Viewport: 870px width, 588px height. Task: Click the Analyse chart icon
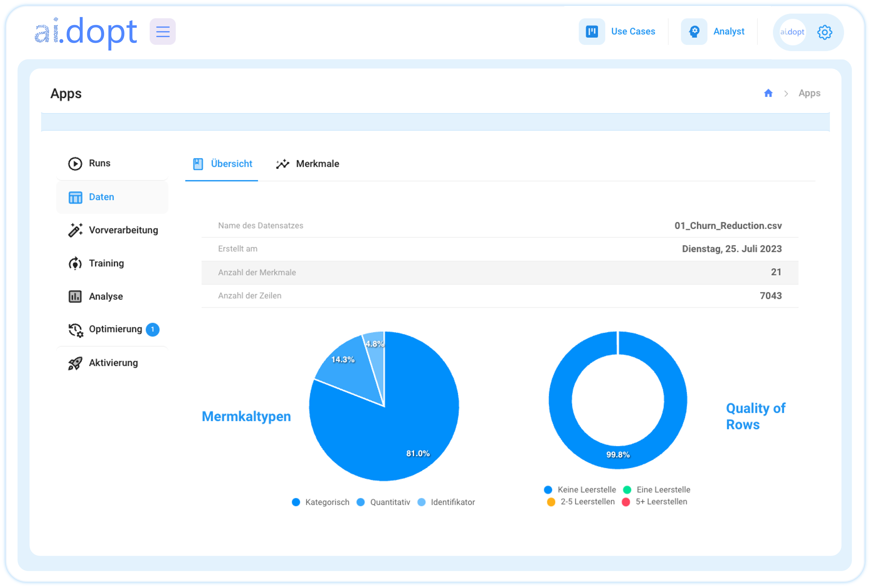tap(75, 296)
